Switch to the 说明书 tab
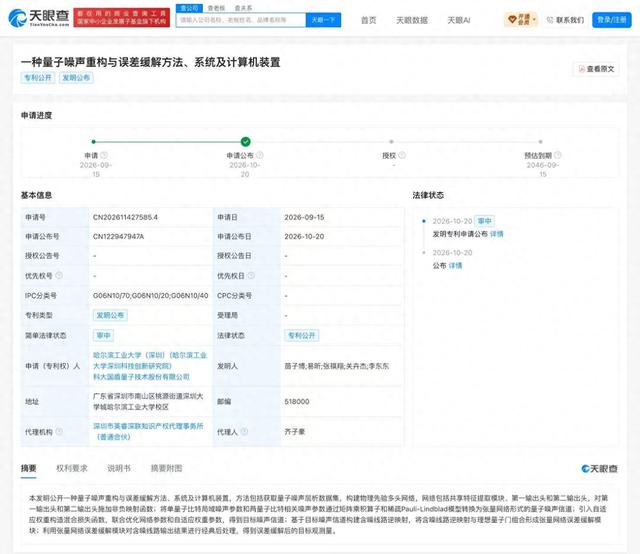Viewport: 640px width, 554px height. (x=119, y=468)
